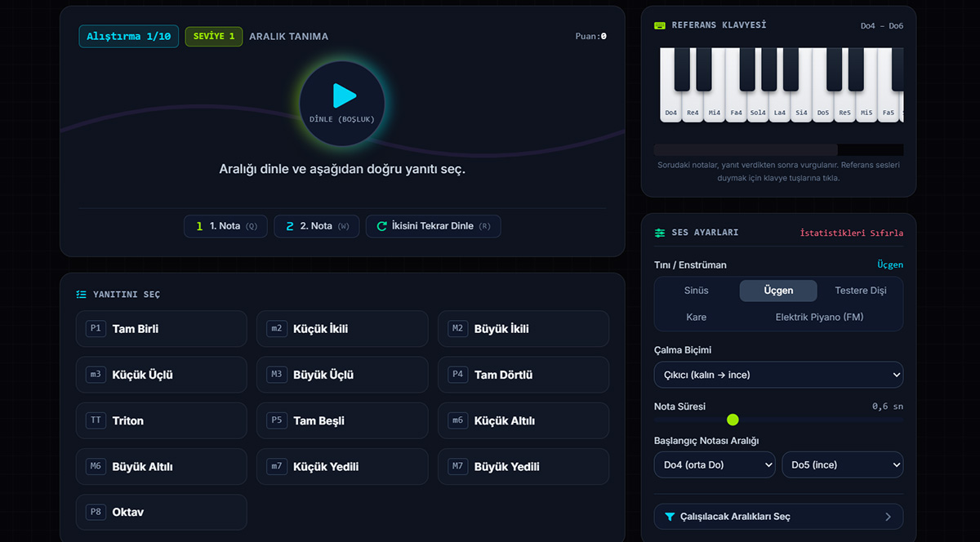Select the Üçgen waveform option
Screen dimensions: 980x542
click(778, 291)
